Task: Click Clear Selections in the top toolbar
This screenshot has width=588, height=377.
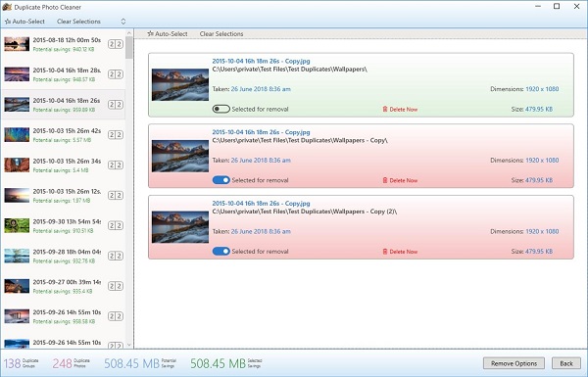Action: (78, 22)
